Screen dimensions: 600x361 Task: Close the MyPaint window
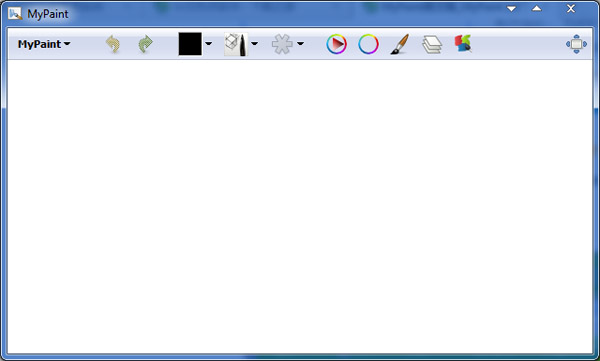click(571, 8)
